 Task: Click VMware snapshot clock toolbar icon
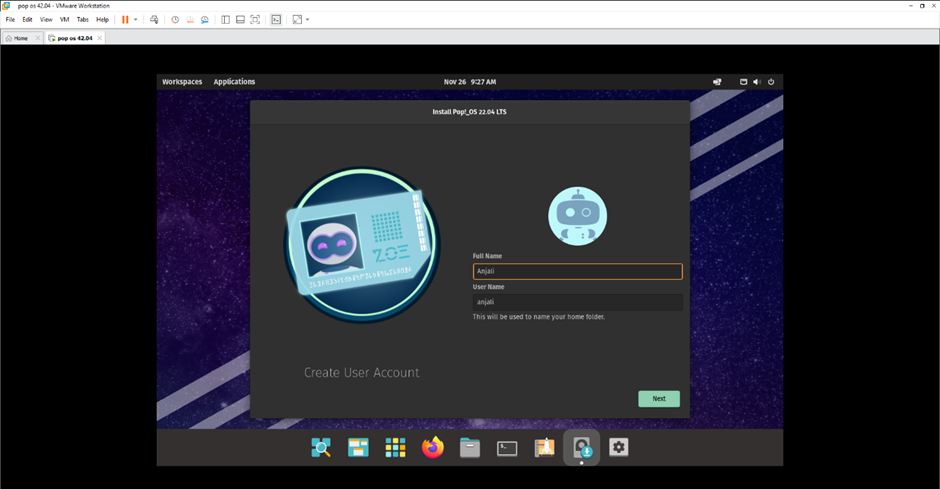click(175, 19)
